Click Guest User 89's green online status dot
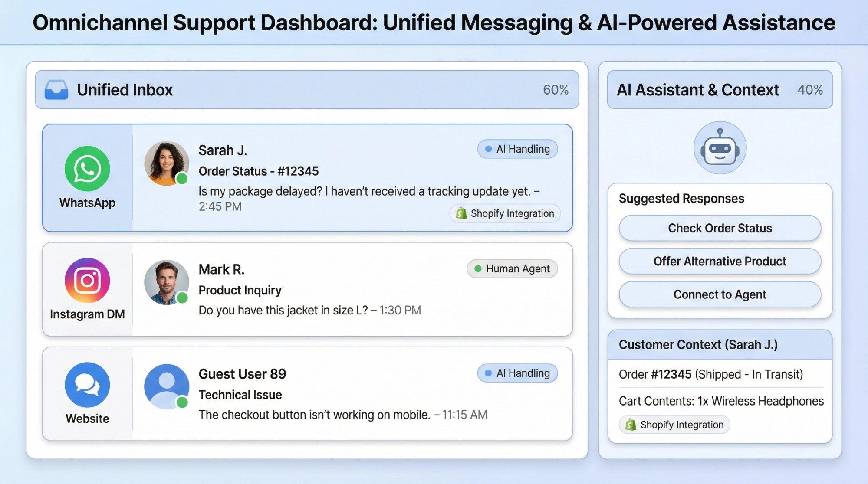This screenshot has width=868, height=484. [x=182, y=402]
